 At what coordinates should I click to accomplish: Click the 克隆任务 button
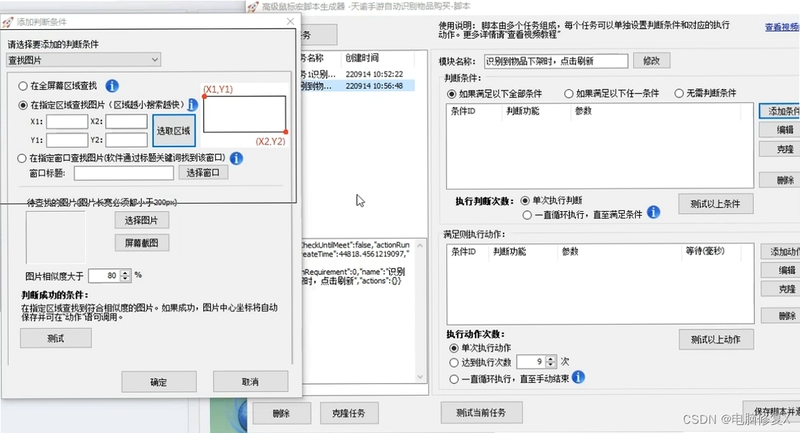point(349,413)
